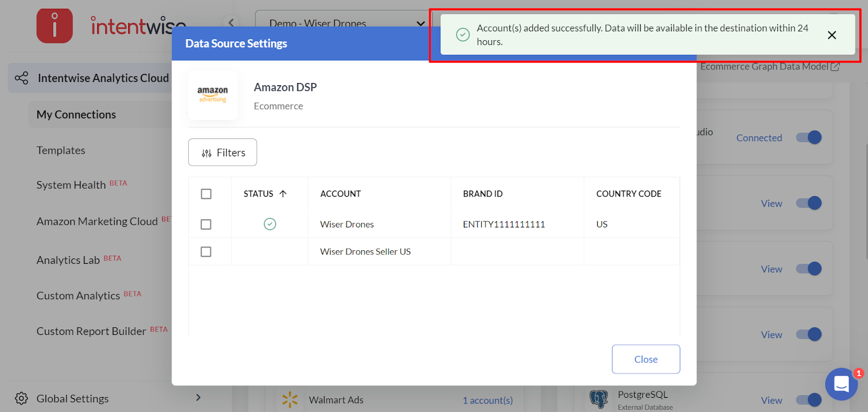Screen dimensions: 868x412
Task: Open the Templates menu item
Action: (61, 150)
